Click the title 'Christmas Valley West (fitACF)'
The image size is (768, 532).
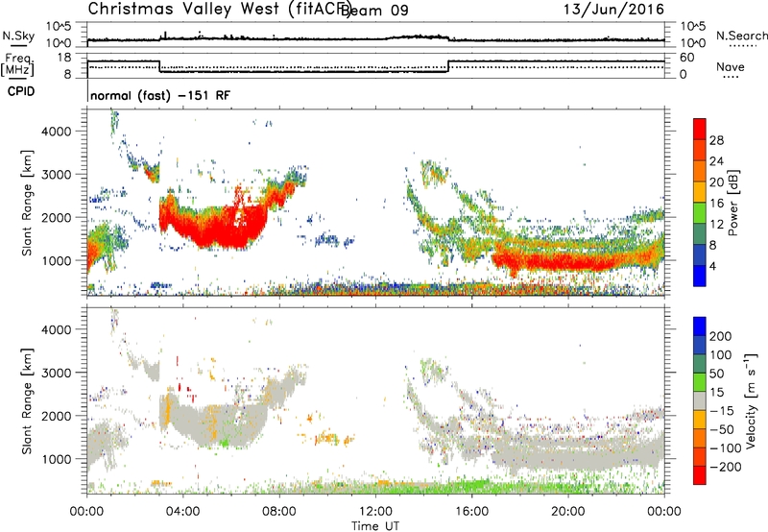click(219, 10)
